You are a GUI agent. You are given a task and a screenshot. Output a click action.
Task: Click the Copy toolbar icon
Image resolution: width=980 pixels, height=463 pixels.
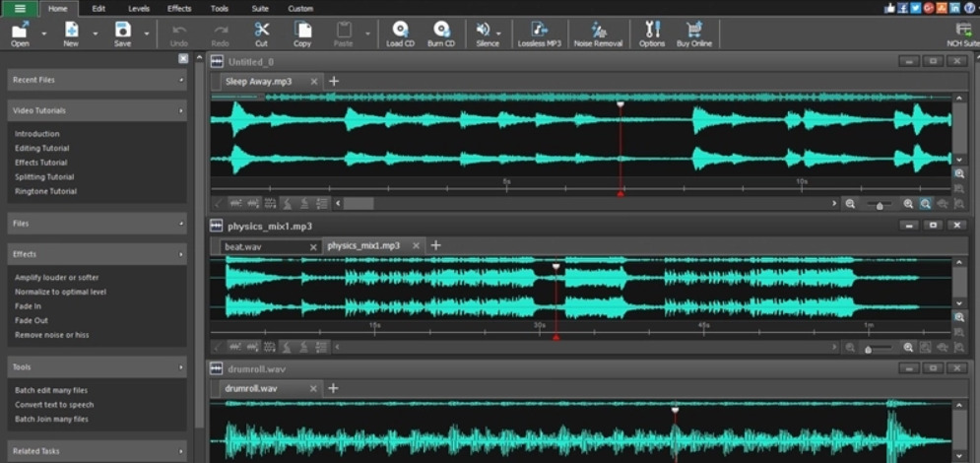pos(302,30)
